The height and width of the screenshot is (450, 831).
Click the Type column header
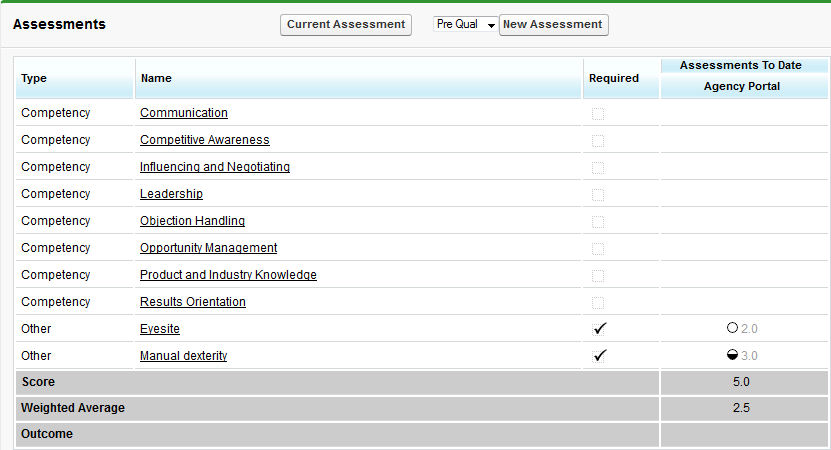tap(34, 78)
